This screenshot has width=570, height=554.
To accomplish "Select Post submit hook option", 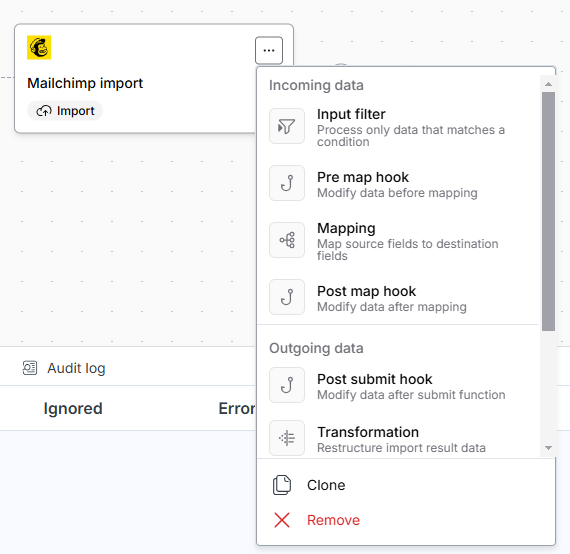I will [398, 385].
